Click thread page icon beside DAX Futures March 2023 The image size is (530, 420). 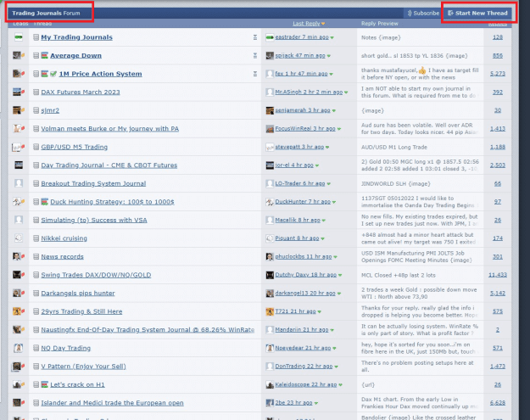36,92
